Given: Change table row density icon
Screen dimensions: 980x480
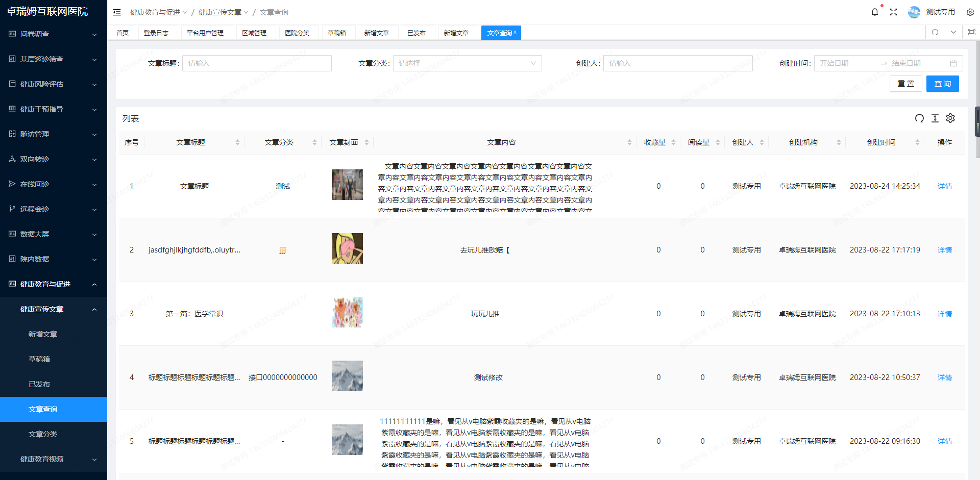Looking at the screenshot, I should click(935, 118).
